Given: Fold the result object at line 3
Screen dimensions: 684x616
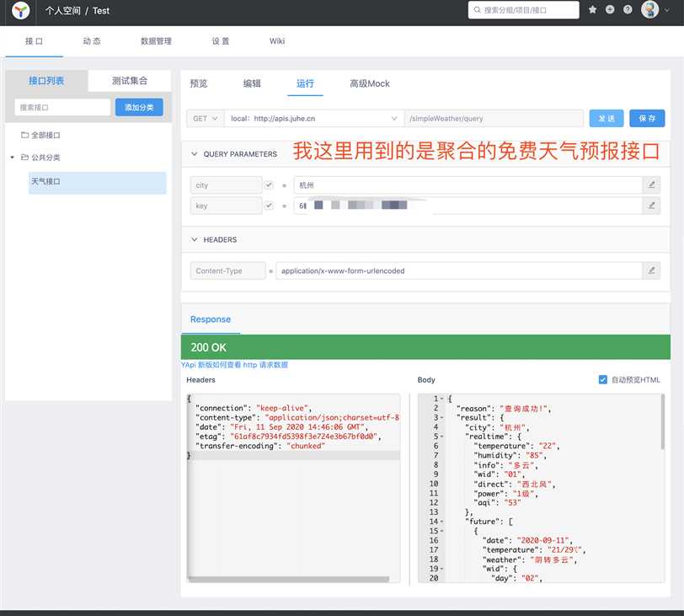Looking at the screenshot, I should click(441, 418).
